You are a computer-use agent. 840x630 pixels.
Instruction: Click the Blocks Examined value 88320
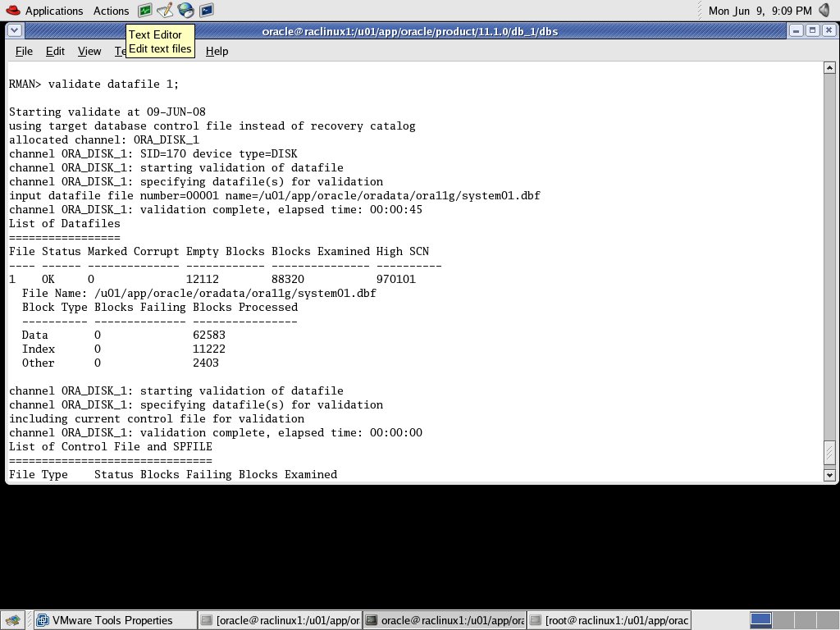(x=288, y=279)
